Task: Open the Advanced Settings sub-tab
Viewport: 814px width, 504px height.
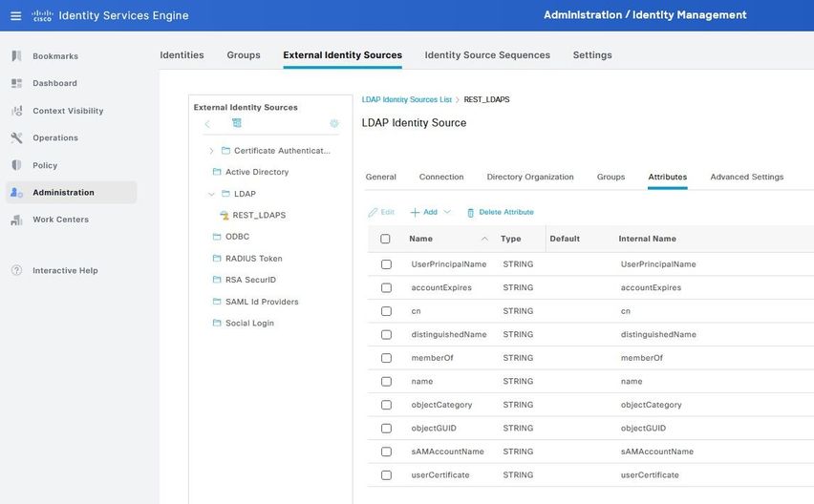Action: click(747, 177)
